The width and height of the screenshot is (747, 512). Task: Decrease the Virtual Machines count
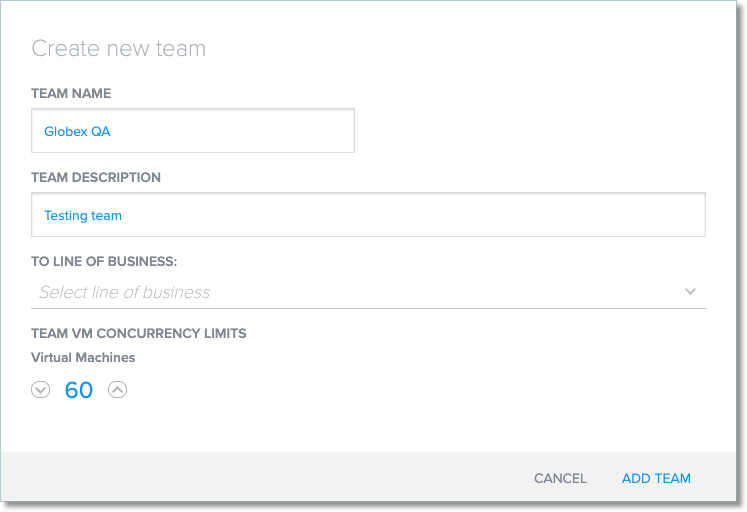coord(40,390)
